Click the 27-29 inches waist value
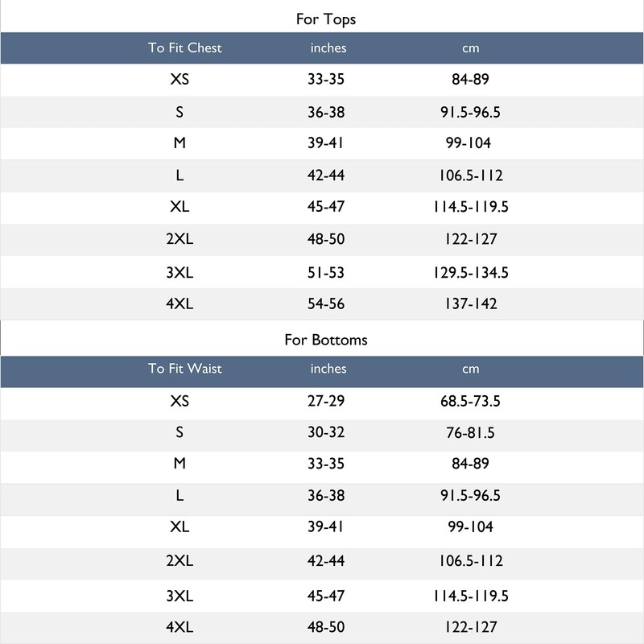Screen dimensions: 644x644 [x=326, y=401]
